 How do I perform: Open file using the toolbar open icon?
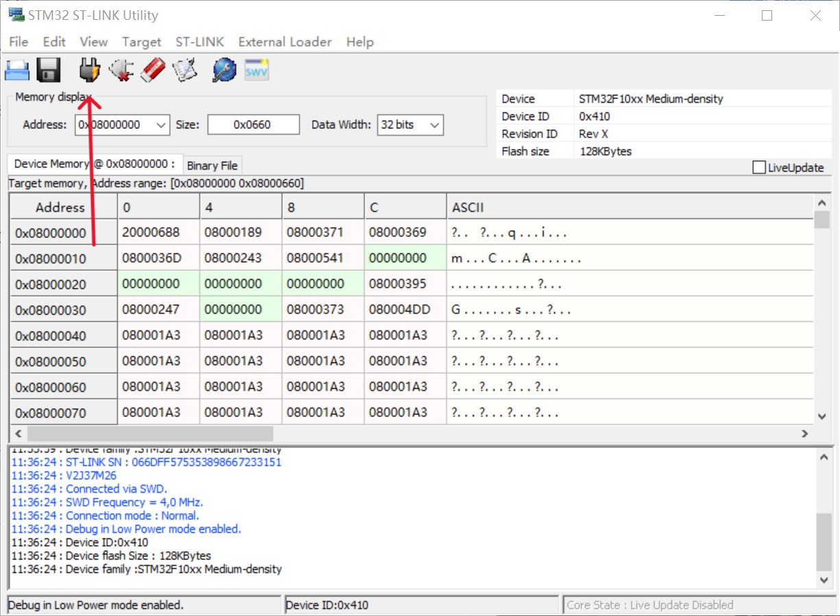pyautogui.click(x=17, y=70)
